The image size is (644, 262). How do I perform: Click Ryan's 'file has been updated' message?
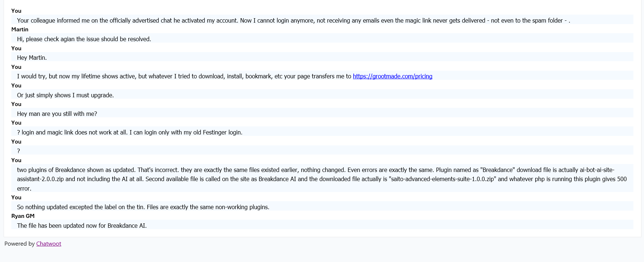(82, 226)
